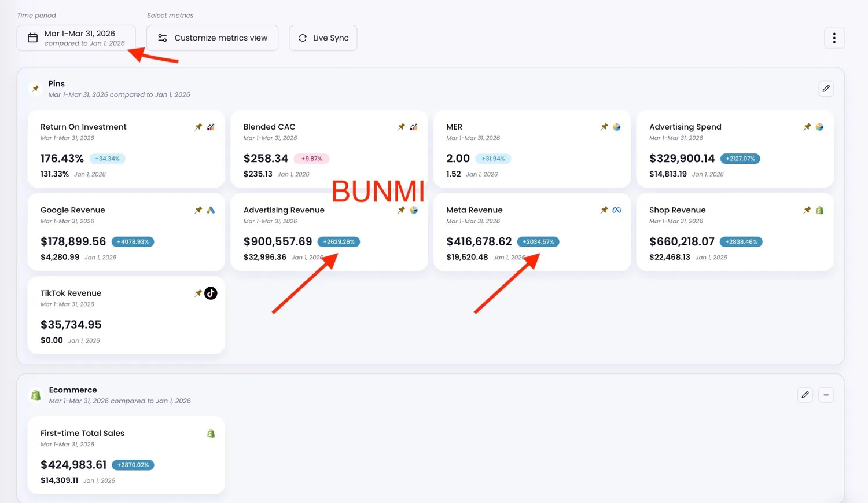
Task: Unpin the Return On Investment card
Action: pos(198,127)
